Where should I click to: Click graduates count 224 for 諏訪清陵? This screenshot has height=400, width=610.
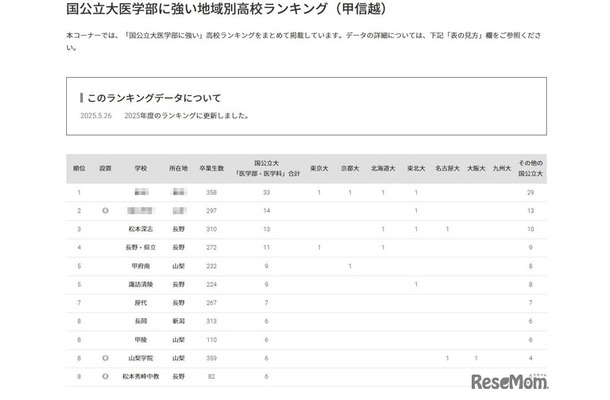[212, 284]
